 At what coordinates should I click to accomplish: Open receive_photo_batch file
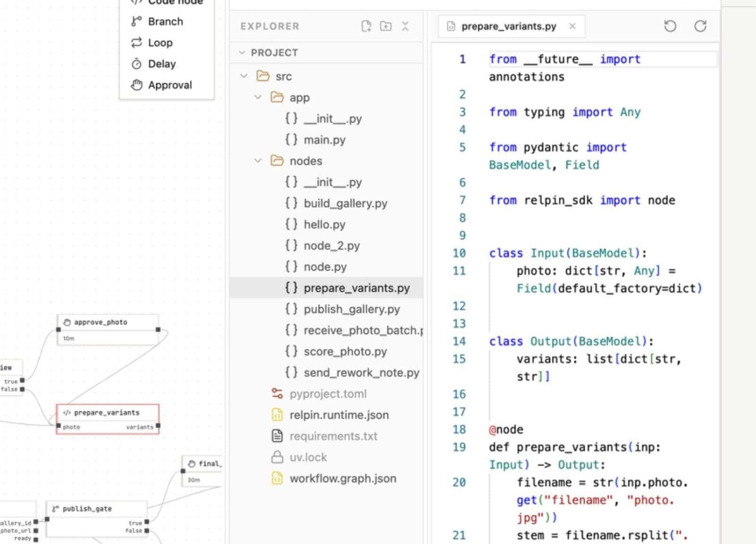click(326, 330)
